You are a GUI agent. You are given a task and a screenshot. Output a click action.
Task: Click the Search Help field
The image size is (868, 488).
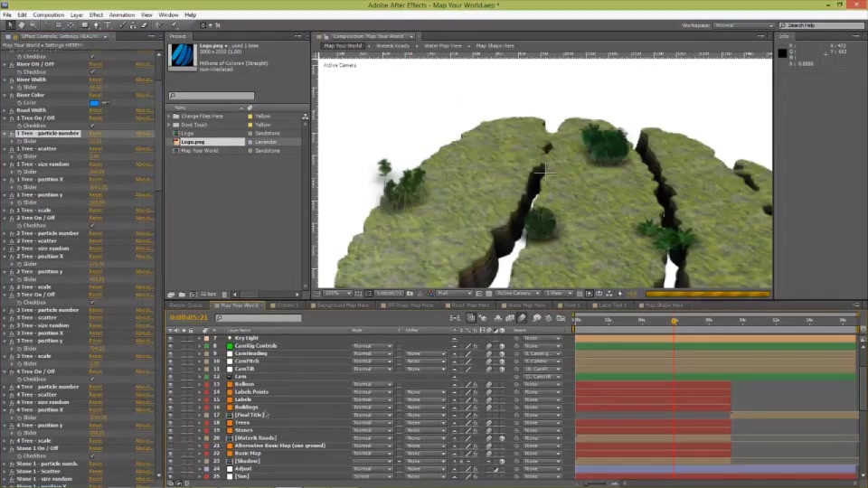821,25
